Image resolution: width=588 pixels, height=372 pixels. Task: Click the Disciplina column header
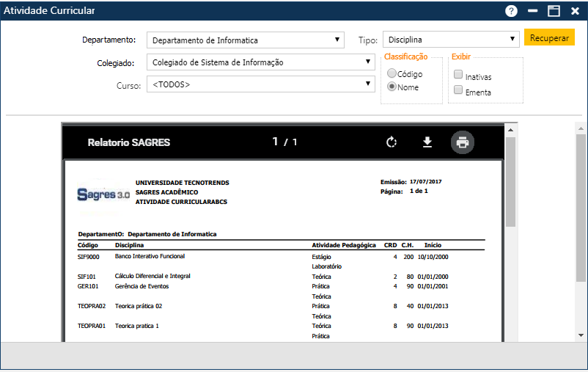(129, 245)
